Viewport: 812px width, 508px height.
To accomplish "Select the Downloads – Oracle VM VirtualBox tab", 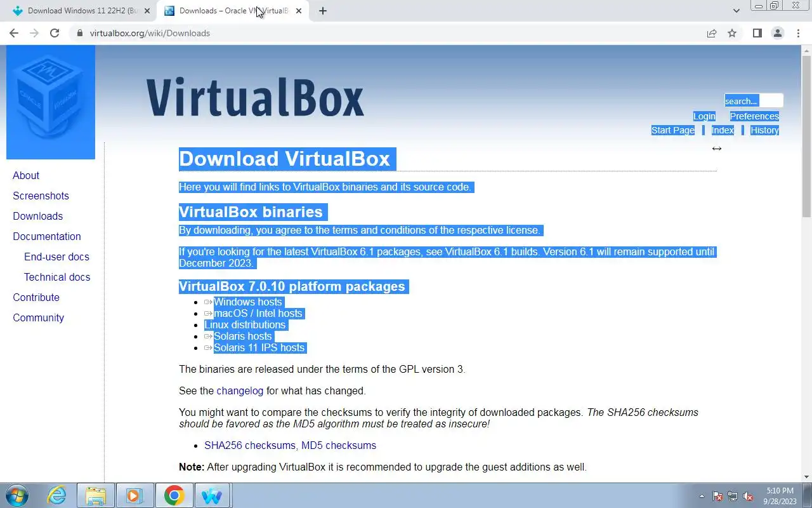I will 232,11.
